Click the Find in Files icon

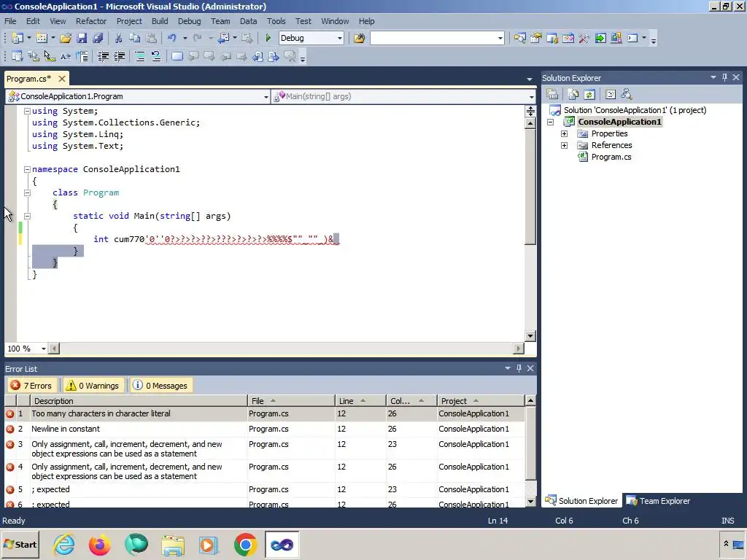359,38
